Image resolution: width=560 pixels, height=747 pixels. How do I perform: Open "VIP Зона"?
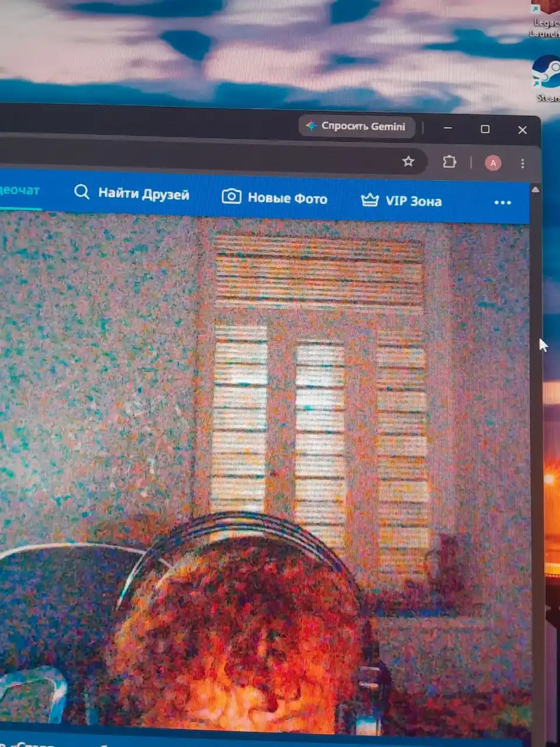click(401, 201)
